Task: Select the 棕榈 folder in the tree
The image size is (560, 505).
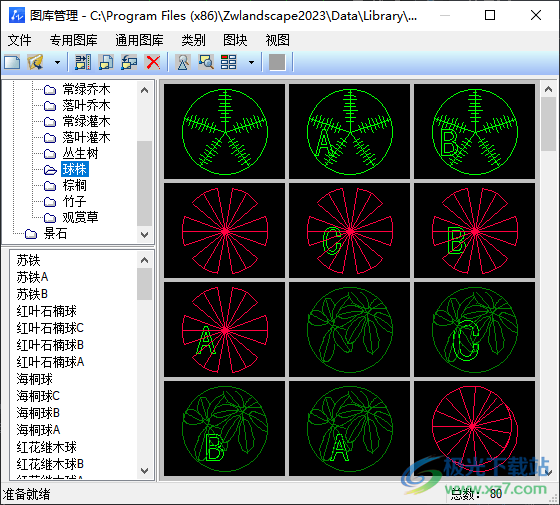Action: (74, 185)
